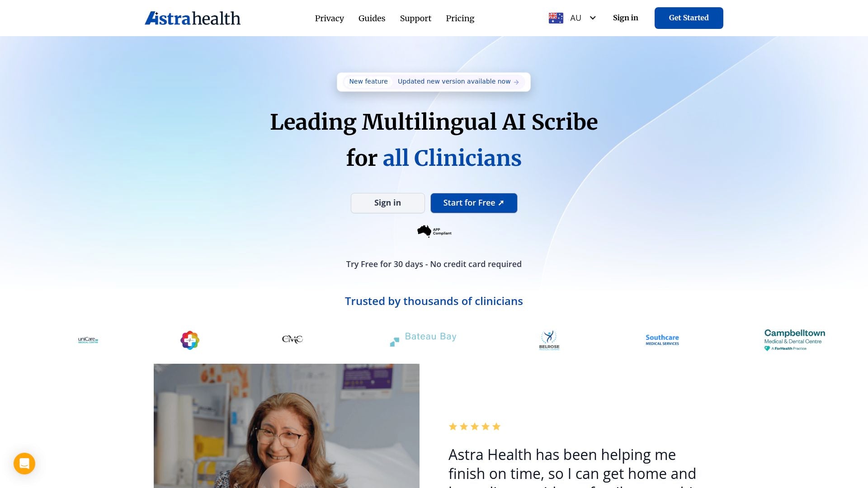
Task: Click the Australian flag icon
Action: pos(556,18)
